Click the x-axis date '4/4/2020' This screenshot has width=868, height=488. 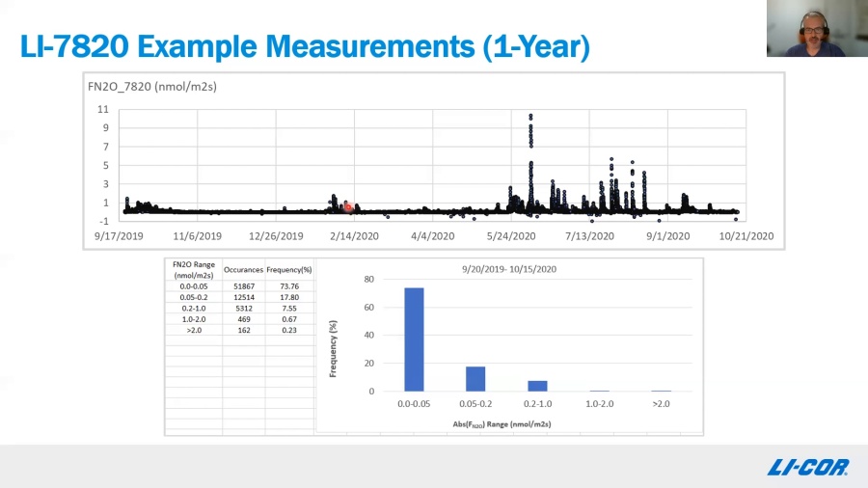coord(432,236)
